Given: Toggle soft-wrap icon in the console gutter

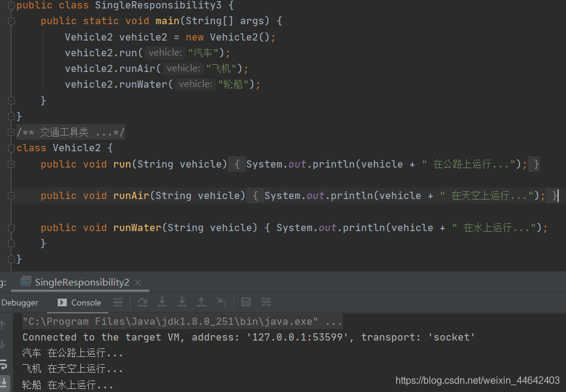Looking at the screenshot, I should click(x=4, y=365).
